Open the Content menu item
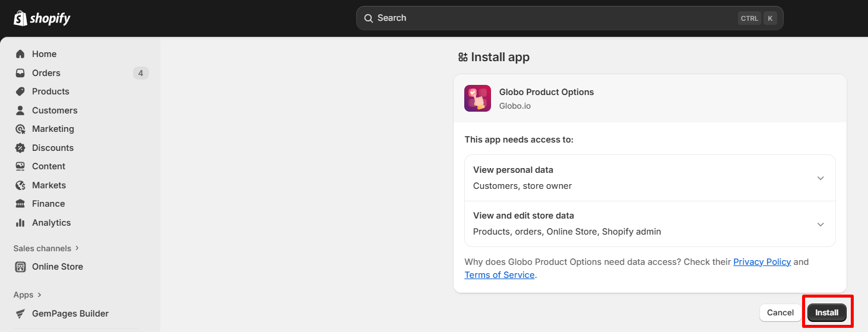Viewport: 868px width, 332px height. coord(48,166)
